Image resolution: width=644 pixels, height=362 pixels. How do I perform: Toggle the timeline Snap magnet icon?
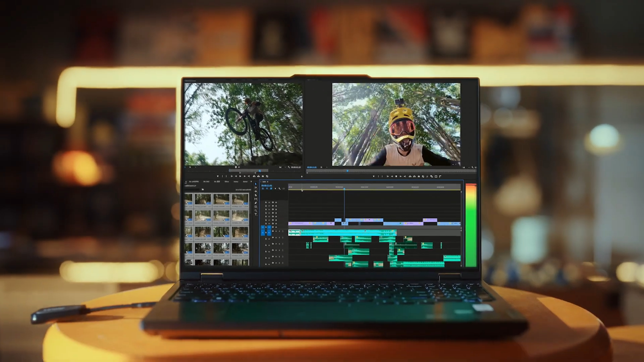tap(267, 189)
